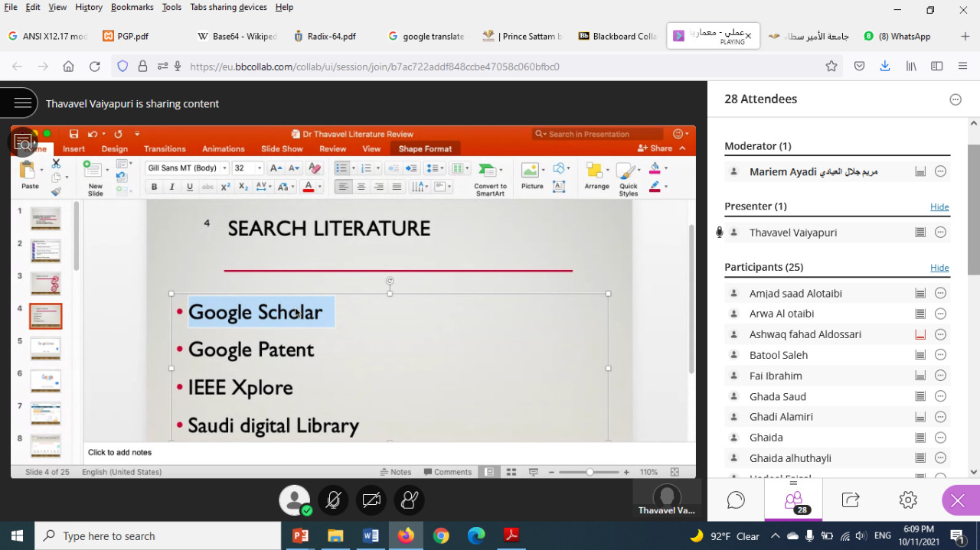Image resolution: width=980 pixels, height=550 pixels.
Task: Save presentation floppy disk icon
Action: click(x=73, y=134)
